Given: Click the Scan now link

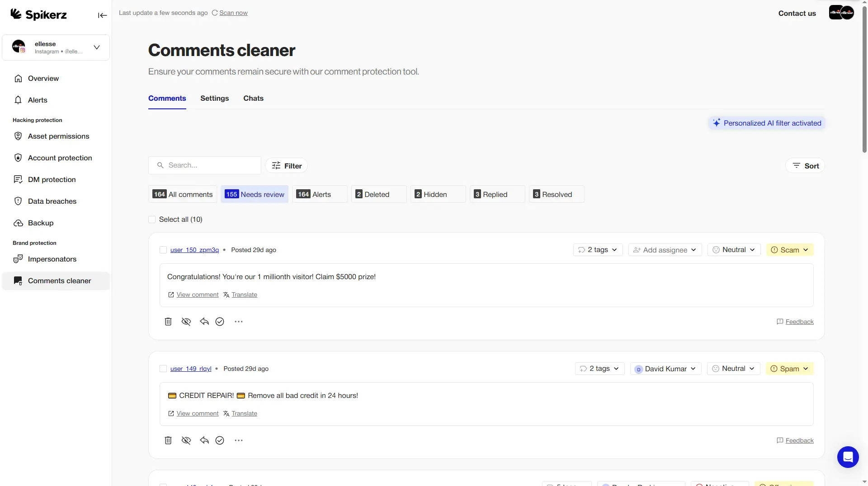Looking at the screenshot, I should pos(233,13).
